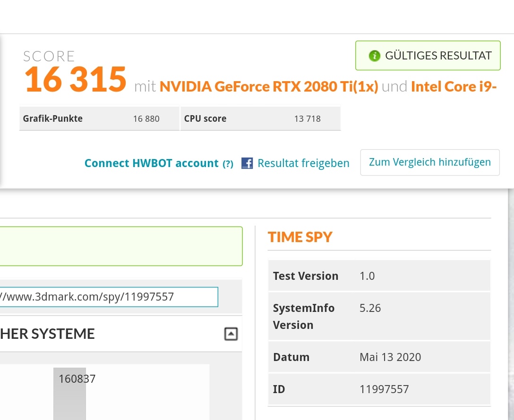Click the SCORE heading text
This screenshot has width=514, height=420.
[x=49, y=56]
